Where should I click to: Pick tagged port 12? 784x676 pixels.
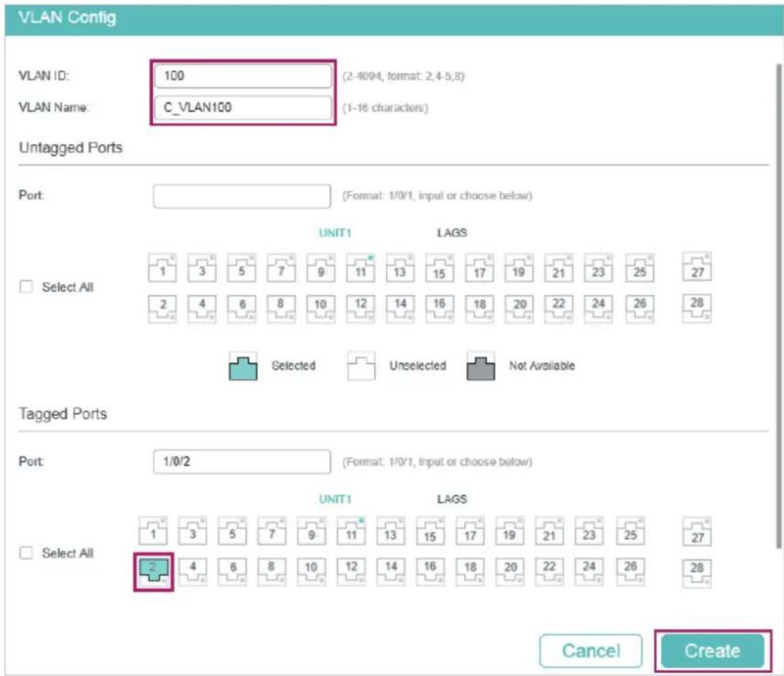pyautogui.click(x=351, y=572)
